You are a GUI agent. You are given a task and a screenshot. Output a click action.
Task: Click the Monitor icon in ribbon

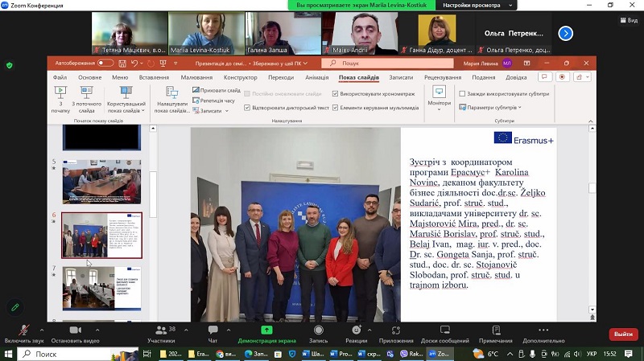pyautogui.click(x=440, y=97)
